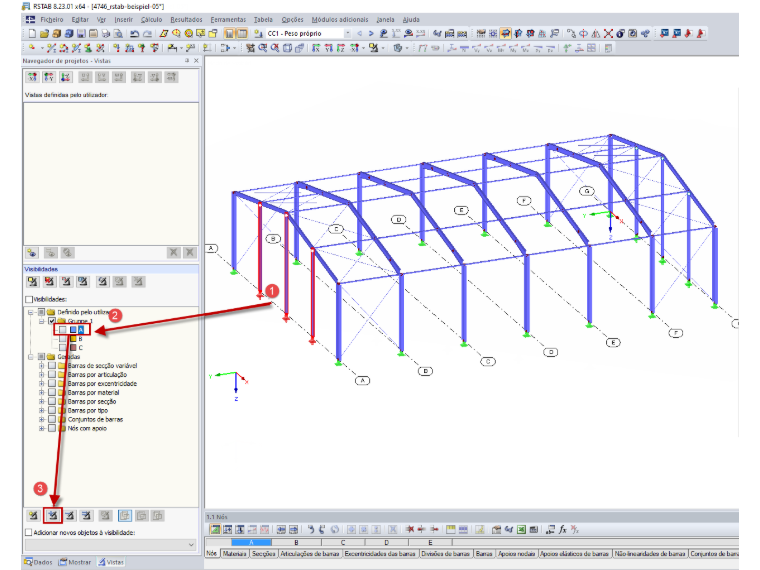Click the Redo arrow icon

(147, 33)
